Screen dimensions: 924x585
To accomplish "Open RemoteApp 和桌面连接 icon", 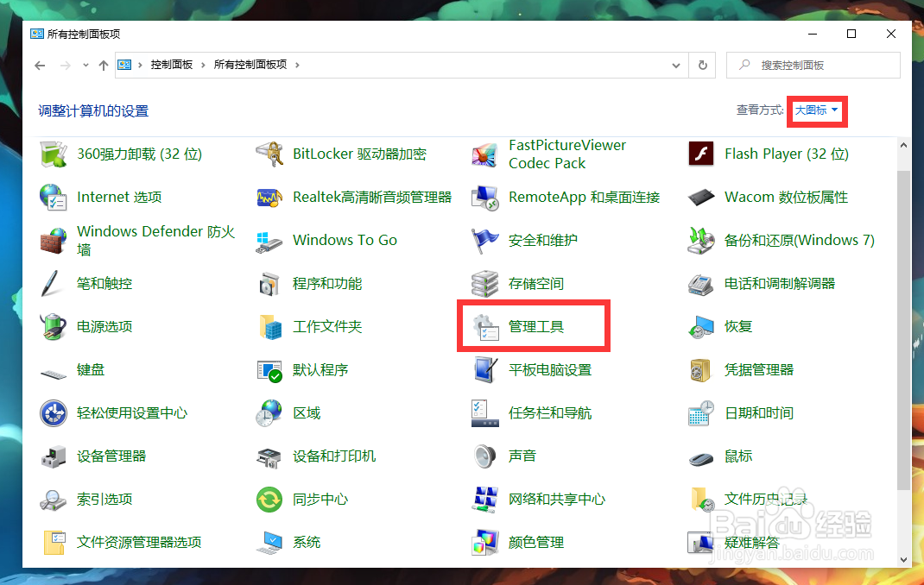I will pyautogui.click(x=485, y=198).
